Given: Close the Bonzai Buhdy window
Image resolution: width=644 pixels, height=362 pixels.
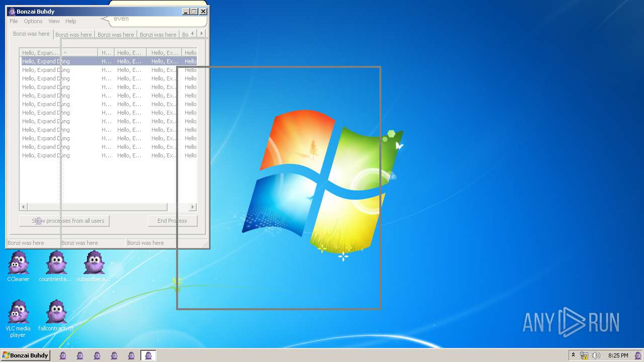Looking at the screenshot, I should tap(203, 12).
